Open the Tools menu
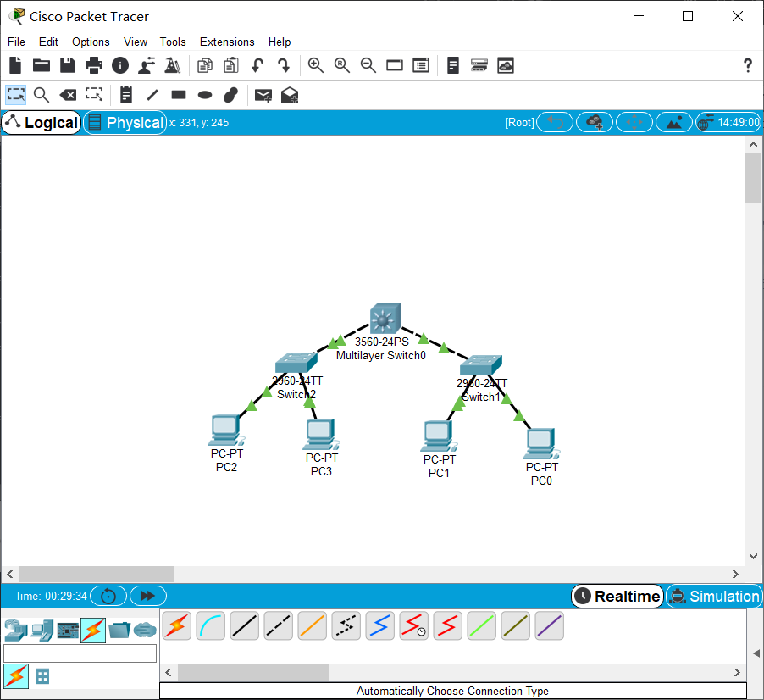 (x=173, y=42)
